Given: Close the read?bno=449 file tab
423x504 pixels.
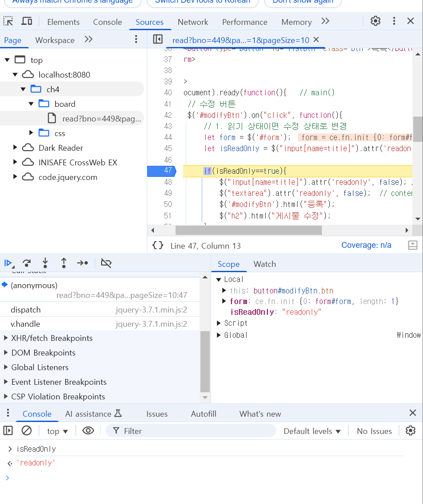Looking at the screenshot, I should point(316,39).
